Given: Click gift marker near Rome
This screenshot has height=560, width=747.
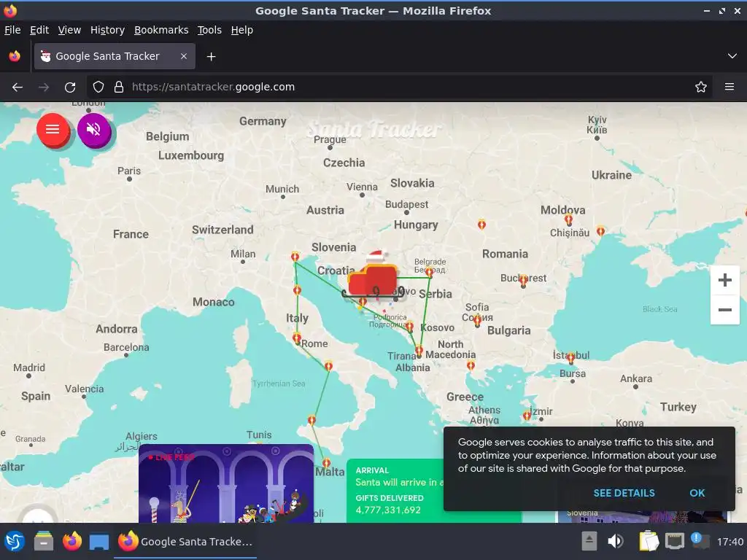Looking at the screenshot, I should [297, 338].
